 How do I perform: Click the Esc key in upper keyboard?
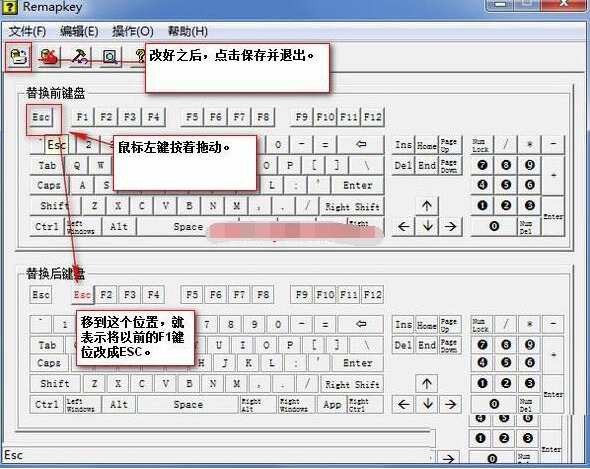pos(41,117)
